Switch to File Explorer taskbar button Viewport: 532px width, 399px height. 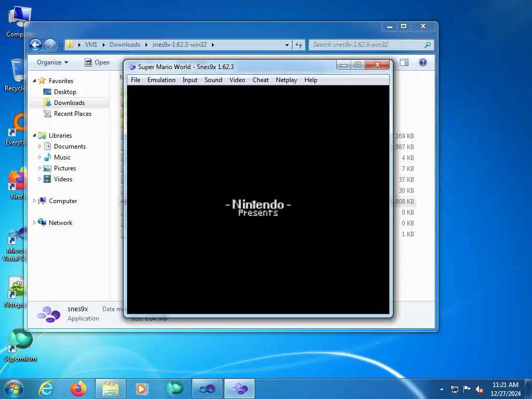111,389
